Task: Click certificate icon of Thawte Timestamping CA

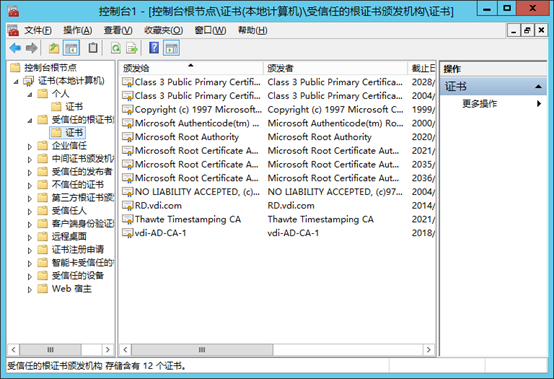Action: coord(127,219)
